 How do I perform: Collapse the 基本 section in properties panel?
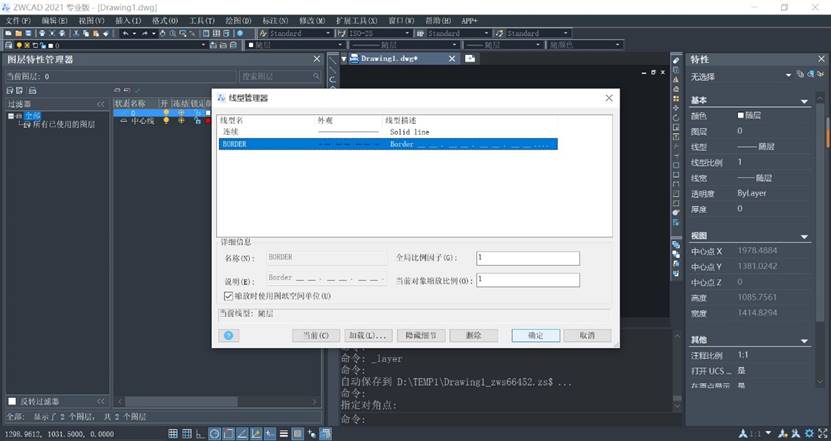pyautogui.click(x=804, y=101)
